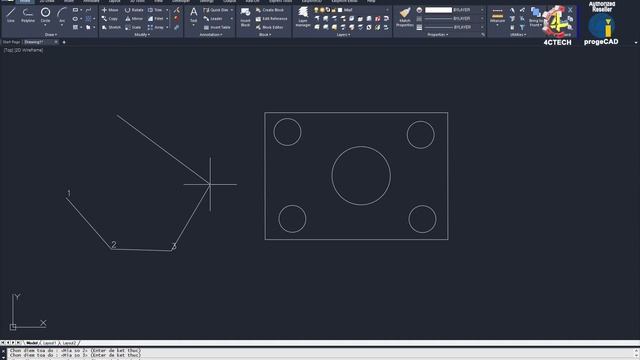Activate the Mirror command
The height and width of the screenshot is (360, 640).
coord(134,19)
